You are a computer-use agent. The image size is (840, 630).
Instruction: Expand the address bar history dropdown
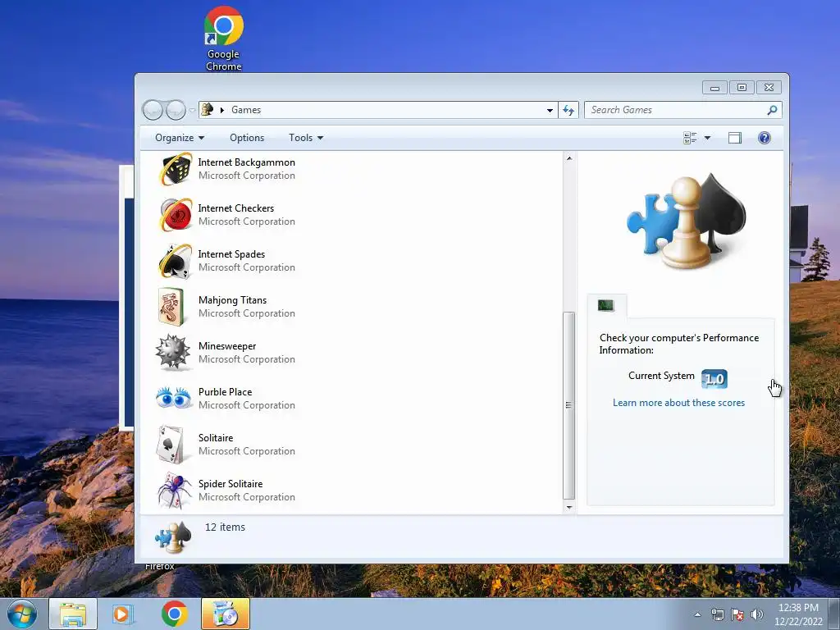pos(550,110)
